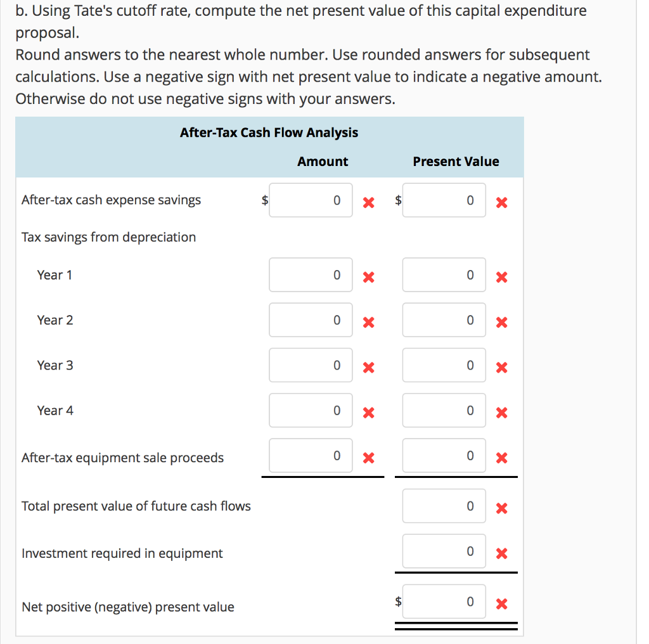The width and height of the screenshot is (649, 644).
Task: Select the Year 4 amount input box
Action: (311, 410)
